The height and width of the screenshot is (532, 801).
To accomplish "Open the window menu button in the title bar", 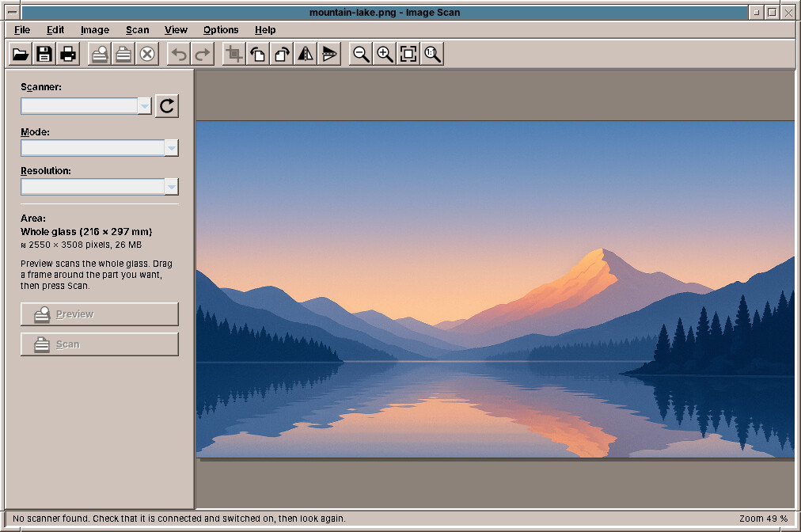I will 12,12.
